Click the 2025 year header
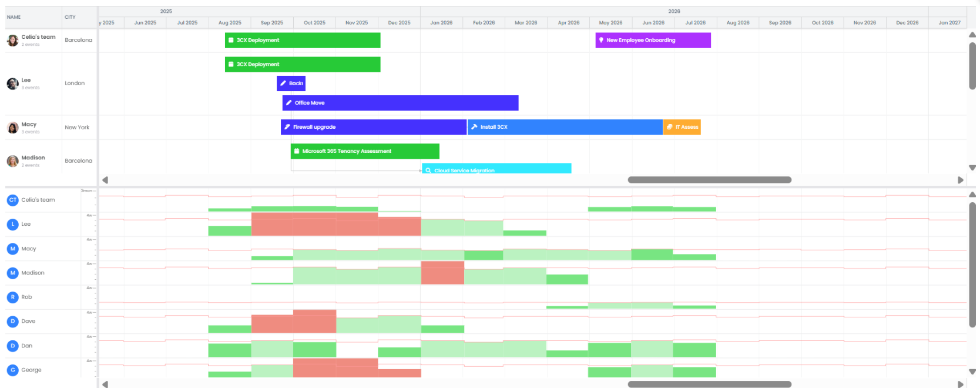This screenshot has height=388, width=980. pos(166,11)
